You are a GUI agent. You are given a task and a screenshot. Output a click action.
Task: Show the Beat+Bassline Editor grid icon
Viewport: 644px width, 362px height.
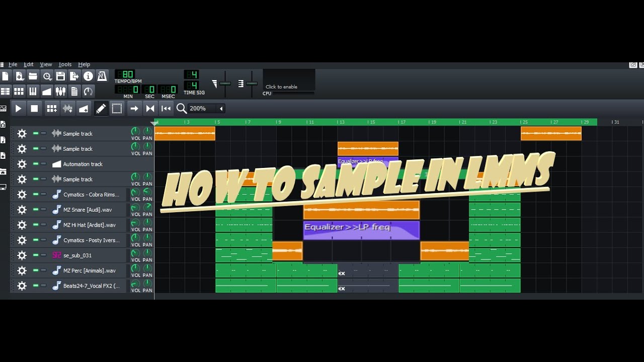(19, 91)
